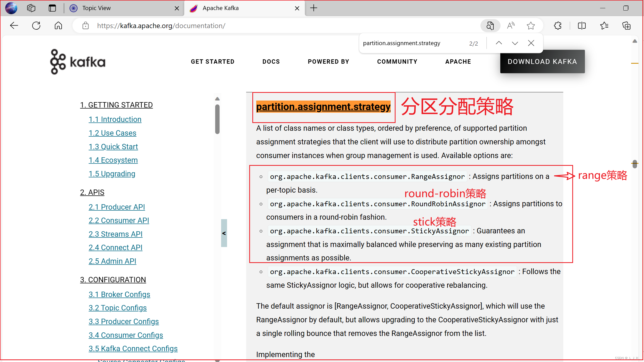Add this page to favorites
The width and height of the screenshot is (644, 362).
point(531,26)
